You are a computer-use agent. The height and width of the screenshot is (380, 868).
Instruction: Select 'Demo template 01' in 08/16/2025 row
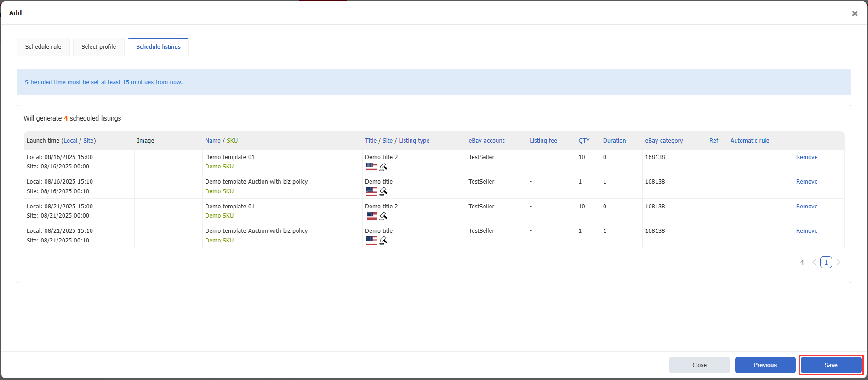pos(230,157)
